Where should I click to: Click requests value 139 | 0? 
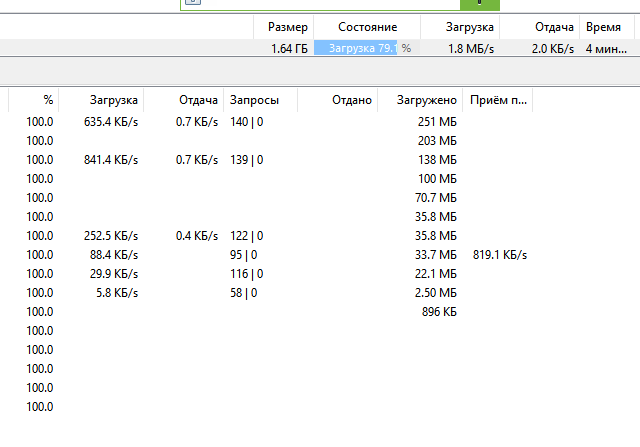(x=247, y=160)
